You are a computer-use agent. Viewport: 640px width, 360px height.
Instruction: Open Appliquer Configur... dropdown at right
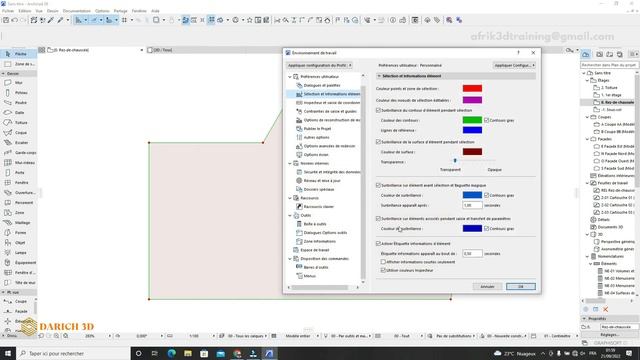(x=514, y=65)
